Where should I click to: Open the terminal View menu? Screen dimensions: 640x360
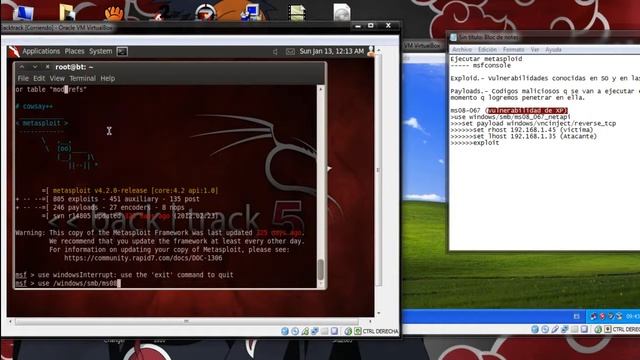click(x=57, y=78)
